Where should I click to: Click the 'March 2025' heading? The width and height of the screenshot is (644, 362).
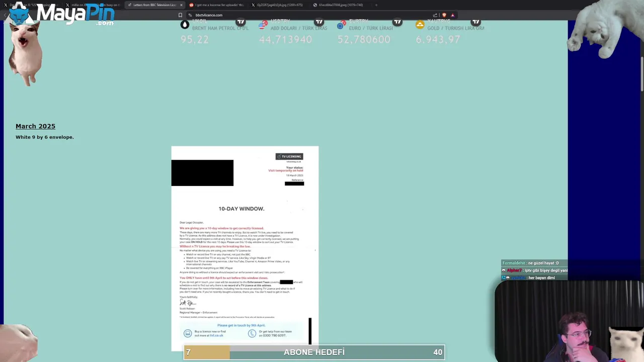(x=35, y=126)
